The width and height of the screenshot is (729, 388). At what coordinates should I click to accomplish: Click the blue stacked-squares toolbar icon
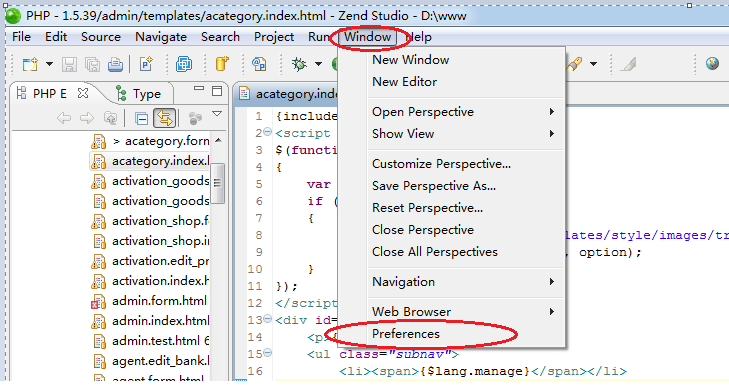pyautogui.click(x=184, y=64)
